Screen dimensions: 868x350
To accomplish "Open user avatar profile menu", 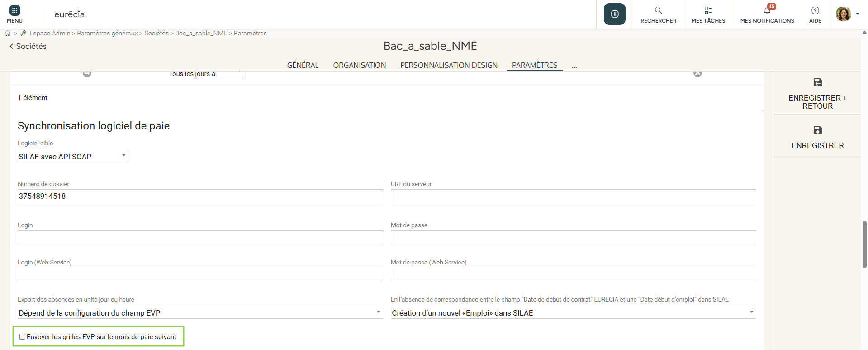I will tap(844, 14).
